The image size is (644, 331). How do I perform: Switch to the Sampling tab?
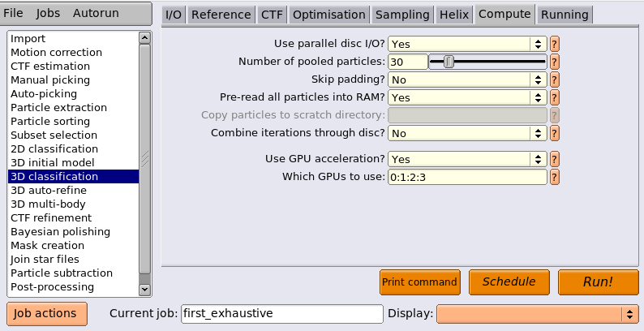click(402, 15)
